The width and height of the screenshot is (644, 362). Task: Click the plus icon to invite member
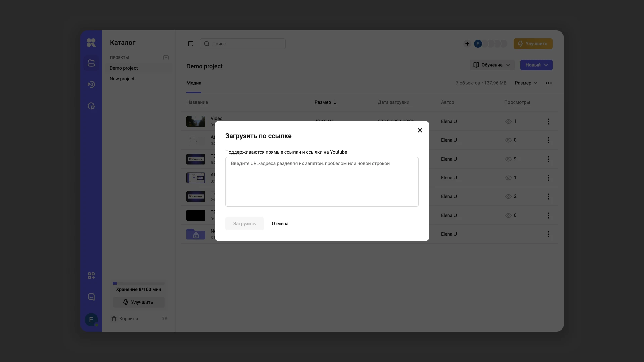(467, 44)
